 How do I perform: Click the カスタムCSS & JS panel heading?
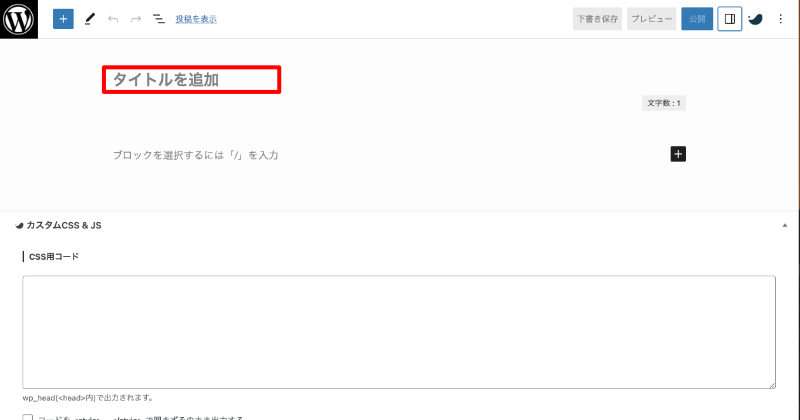(x=64, y=226)
